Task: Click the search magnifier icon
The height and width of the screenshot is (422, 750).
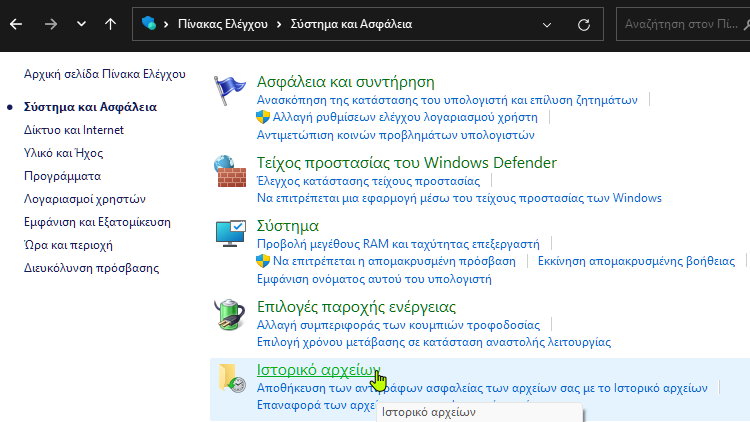Action: point(747,24)
